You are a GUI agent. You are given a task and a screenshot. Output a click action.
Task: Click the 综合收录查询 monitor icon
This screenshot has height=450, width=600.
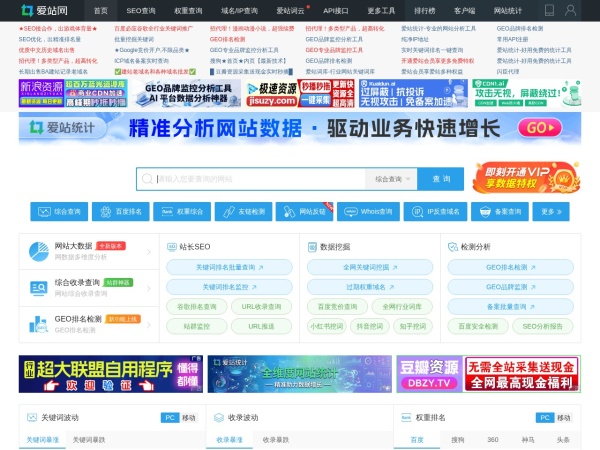coord(39,288)
